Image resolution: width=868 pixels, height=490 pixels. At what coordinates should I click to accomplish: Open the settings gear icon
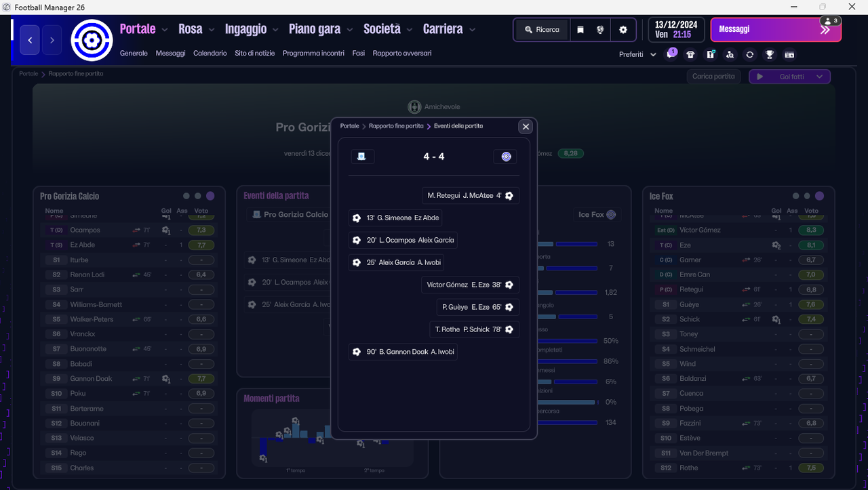pyautogui.click(x=623, y=30)
